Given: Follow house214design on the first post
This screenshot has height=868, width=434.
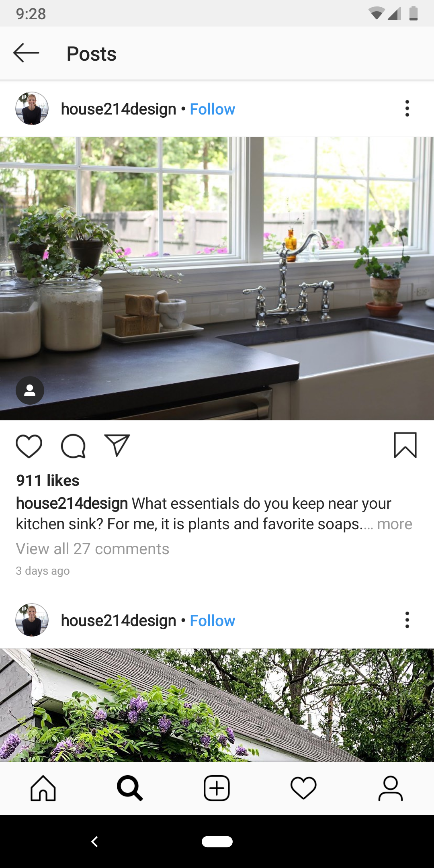Looking at the screenshot, I should point(212,109).
